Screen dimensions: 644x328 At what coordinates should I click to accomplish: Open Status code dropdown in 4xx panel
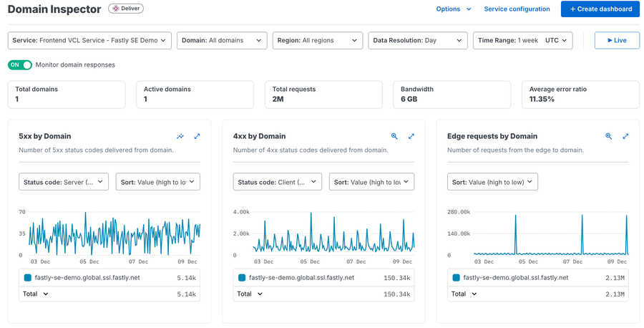click(278, 182)
